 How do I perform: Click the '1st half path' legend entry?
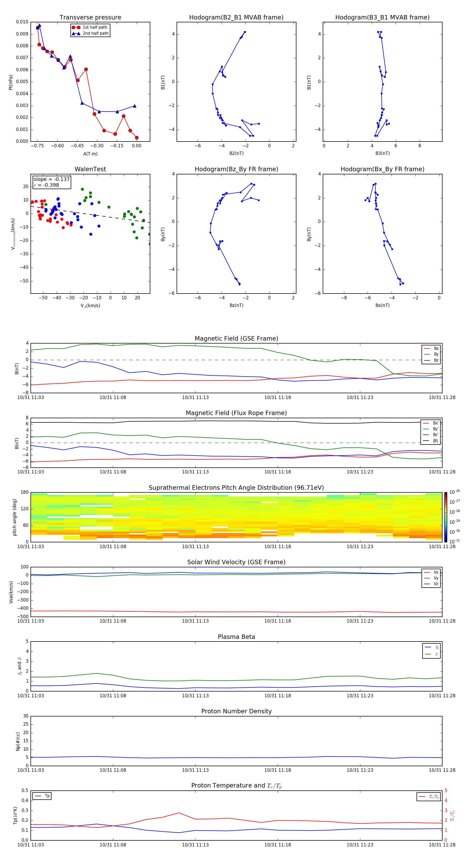tap(90, 27)
